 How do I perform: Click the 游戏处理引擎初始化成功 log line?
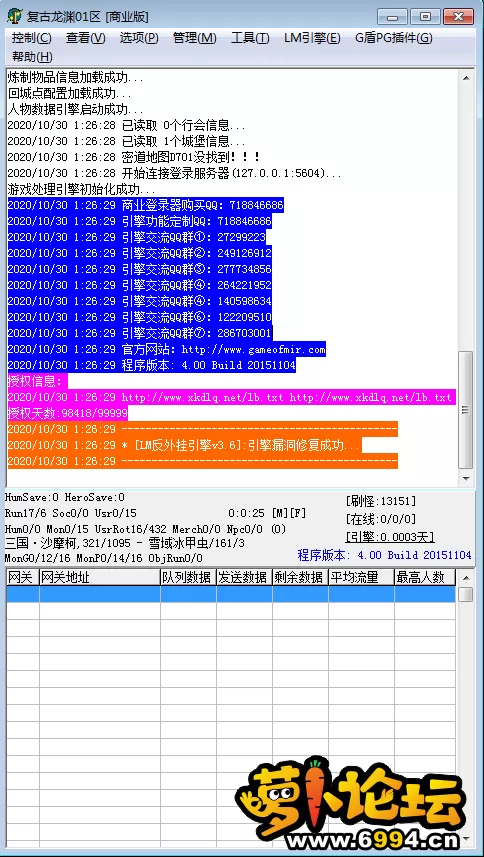pyautogui.click(x=81, y=190)
